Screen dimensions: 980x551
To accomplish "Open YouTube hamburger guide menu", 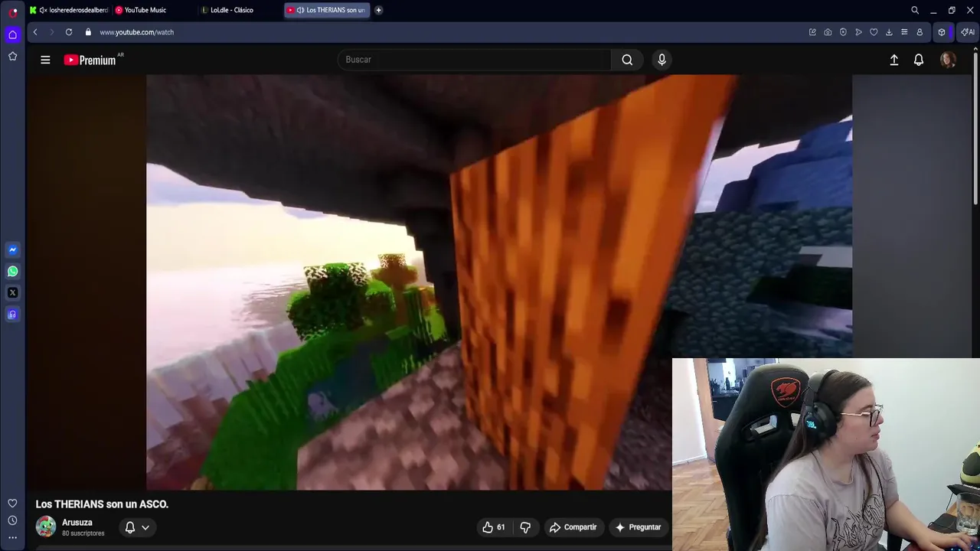I will (x=45, y=60).
